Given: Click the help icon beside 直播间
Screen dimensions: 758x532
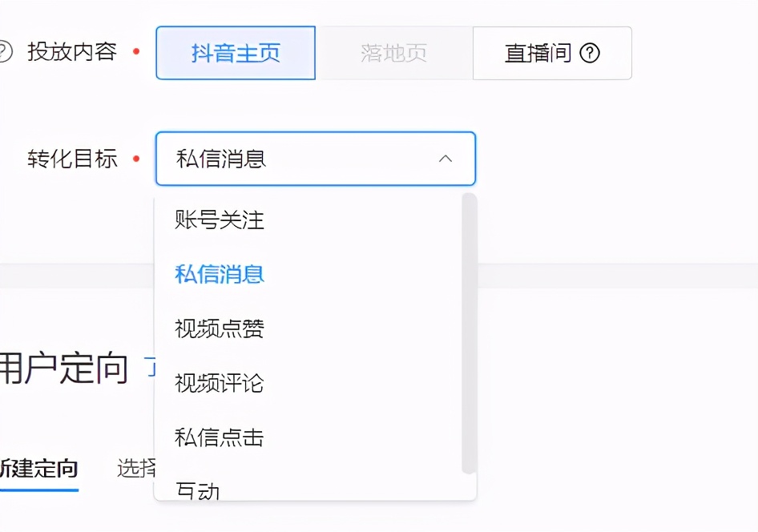Looking at the screenshot, I should tap(590, 53).
